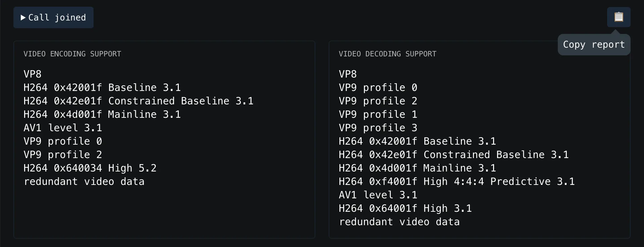
Task: Click VP8 in the decoding list
Action: tap(348, 74)
